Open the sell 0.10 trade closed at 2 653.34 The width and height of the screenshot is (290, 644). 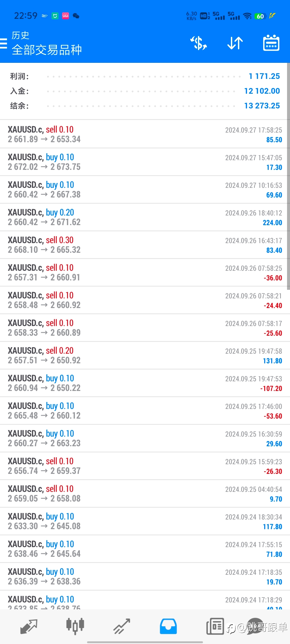(x=145, y=134)
